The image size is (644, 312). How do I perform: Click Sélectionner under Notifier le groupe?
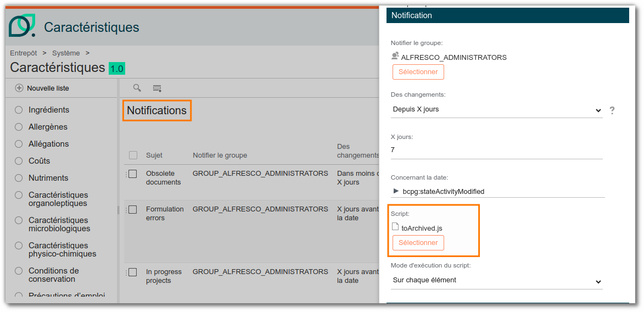(x=418, y=72)
